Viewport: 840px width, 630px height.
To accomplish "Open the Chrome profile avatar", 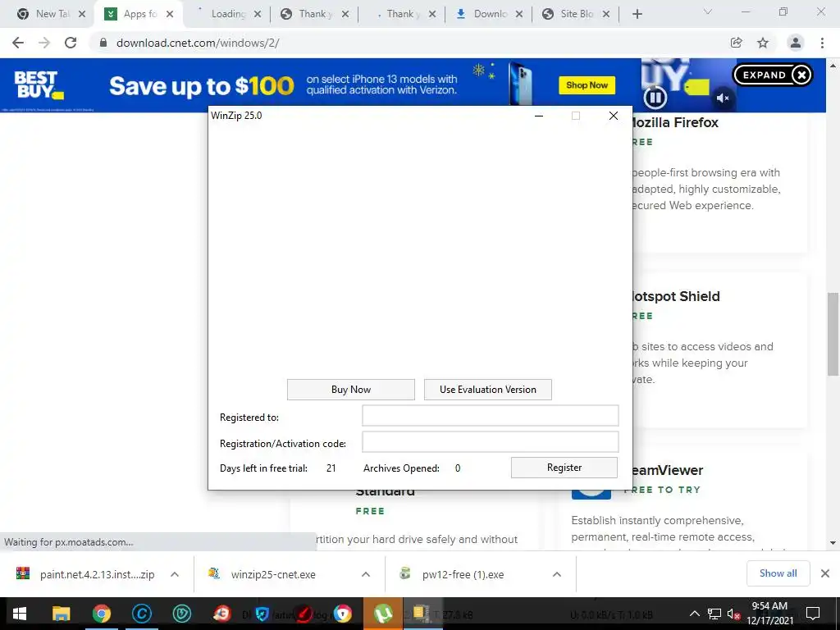I will (x=796, y=43).
